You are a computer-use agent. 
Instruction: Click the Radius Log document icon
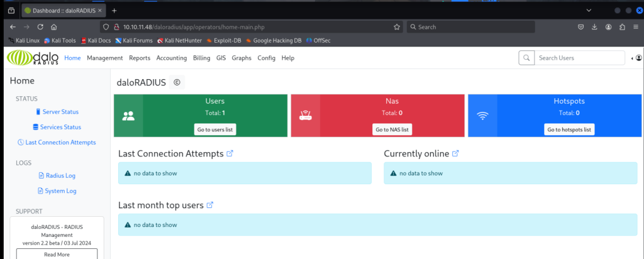tap(41, 175)
